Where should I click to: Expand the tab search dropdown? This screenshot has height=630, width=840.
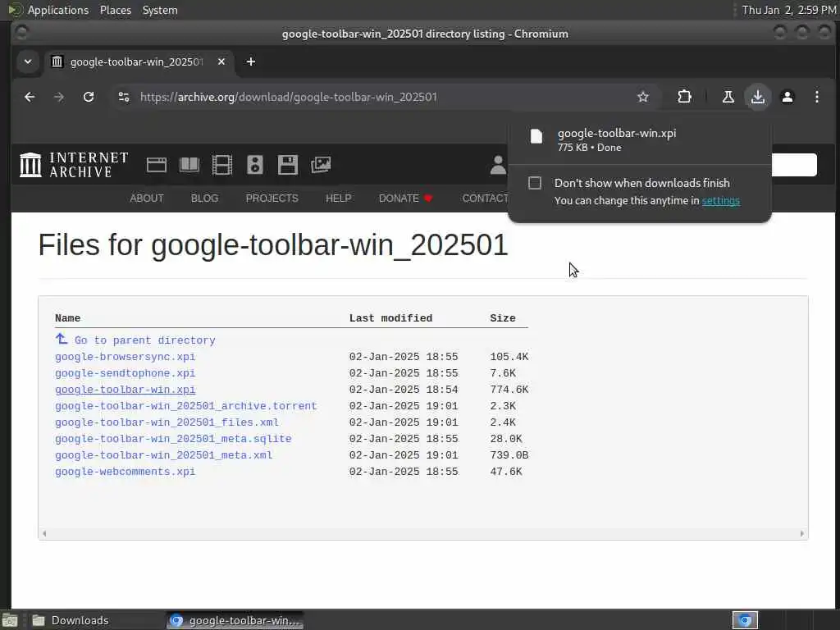[28, 62]
